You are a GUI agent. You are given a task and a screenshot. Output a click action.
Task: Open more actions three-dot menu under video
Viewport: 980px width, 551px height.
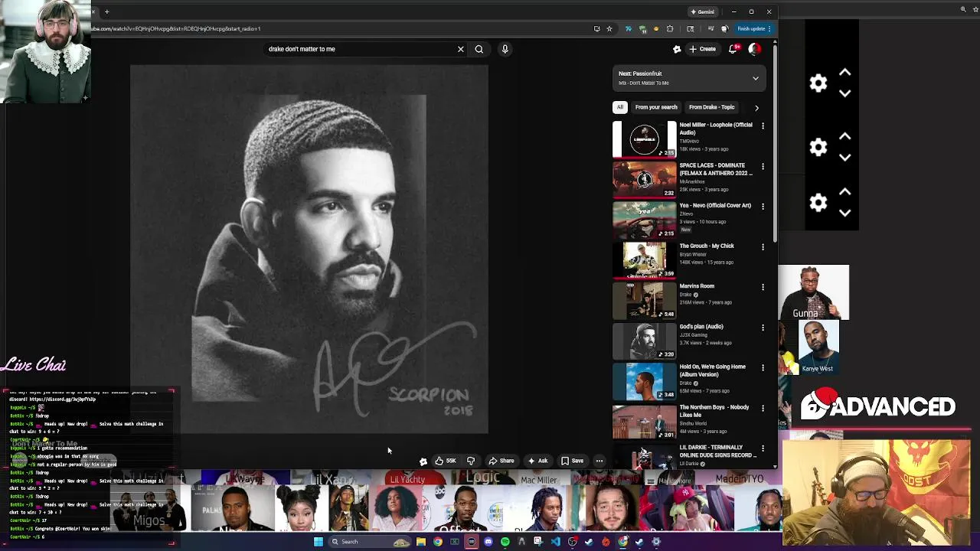pyautogui.click(x=599, y=461)
